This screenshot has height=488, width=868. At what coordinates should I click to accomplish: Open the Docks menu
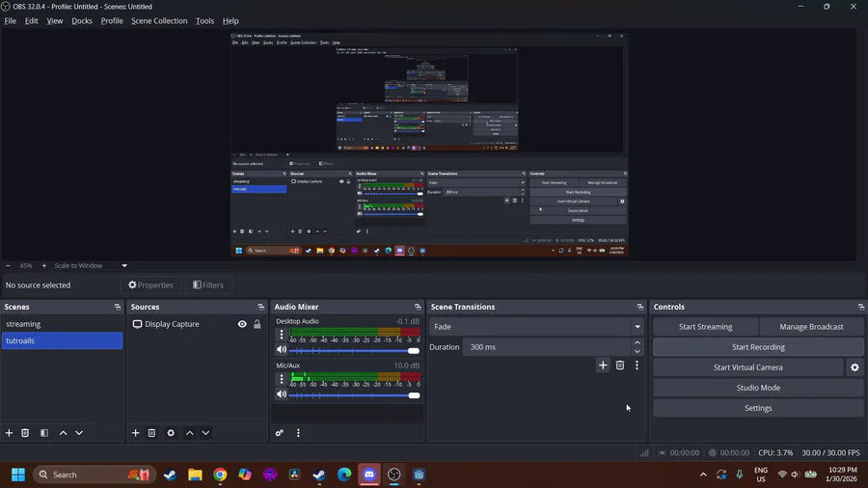[x=82, y=21]
